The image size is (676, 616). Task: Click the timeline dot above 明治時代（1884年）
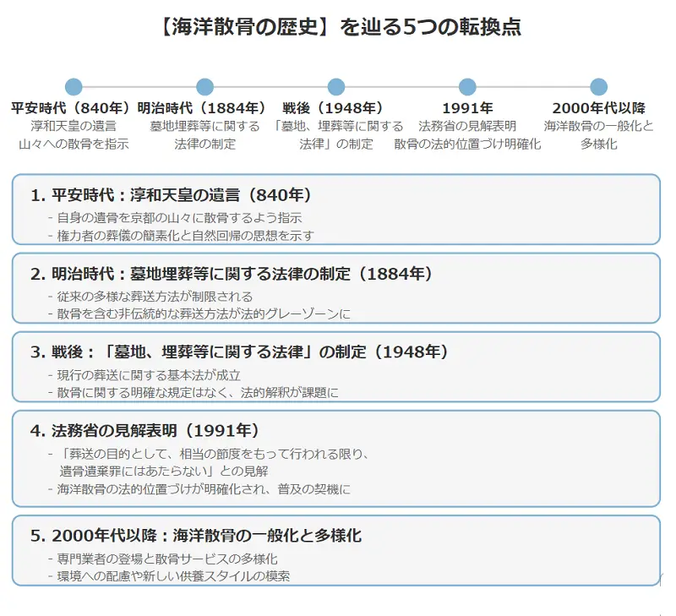[x=204, y=86]
